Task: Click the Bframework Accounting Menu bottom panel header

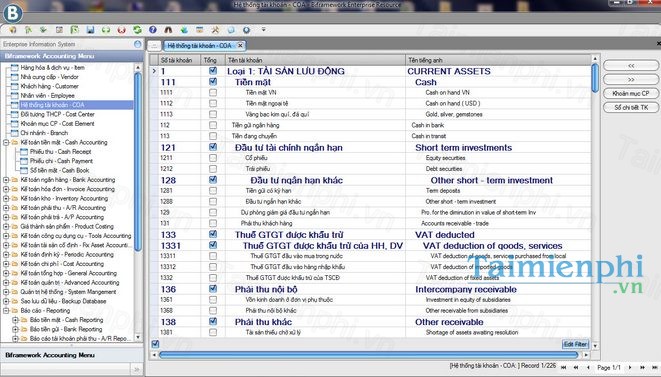Action: point(72,355)
